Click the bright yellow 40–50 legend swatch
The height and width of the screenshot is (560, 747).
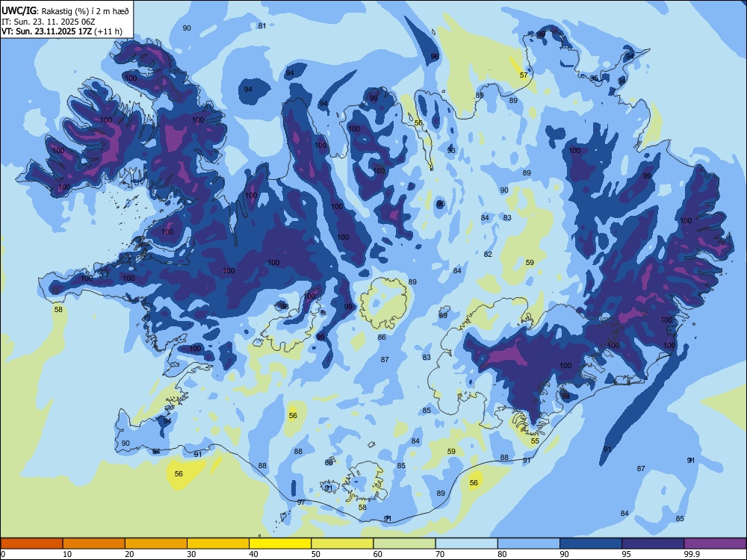click(280, 544)
